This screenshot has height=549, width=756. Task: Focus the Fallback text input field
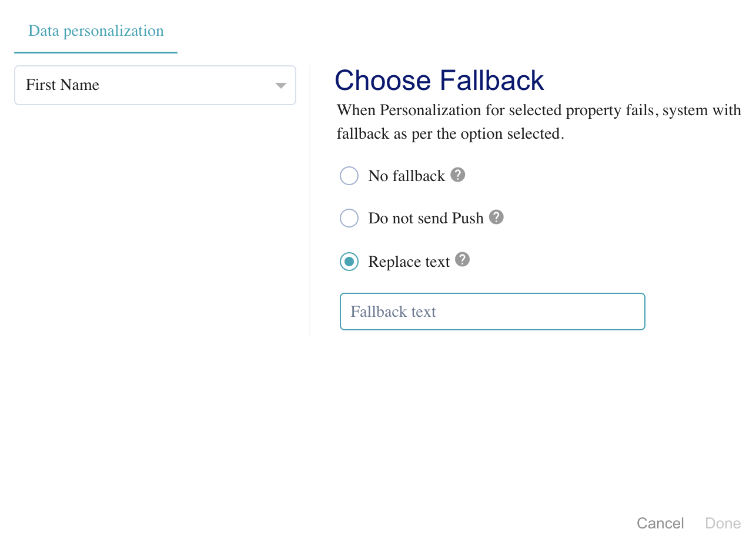(x=492, y=312)
